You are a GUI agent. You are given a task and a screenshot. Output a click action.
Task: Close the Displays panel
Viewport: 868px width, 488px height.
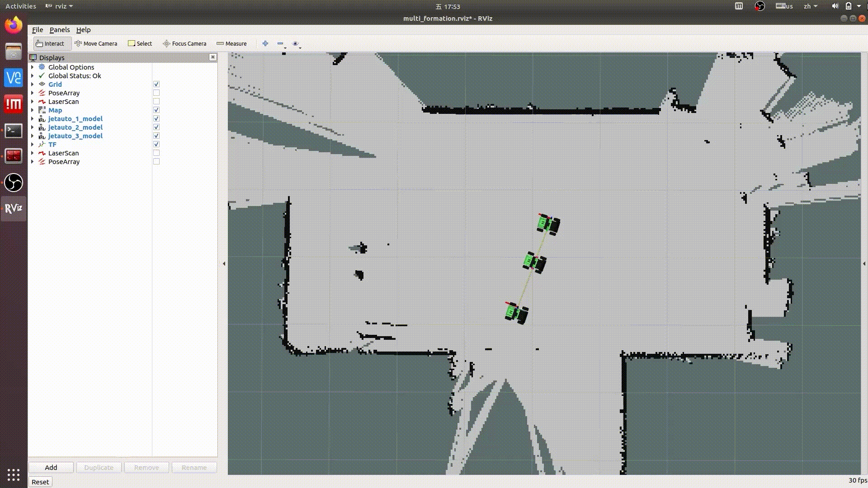pyautogui.click(x=212, y=57)
